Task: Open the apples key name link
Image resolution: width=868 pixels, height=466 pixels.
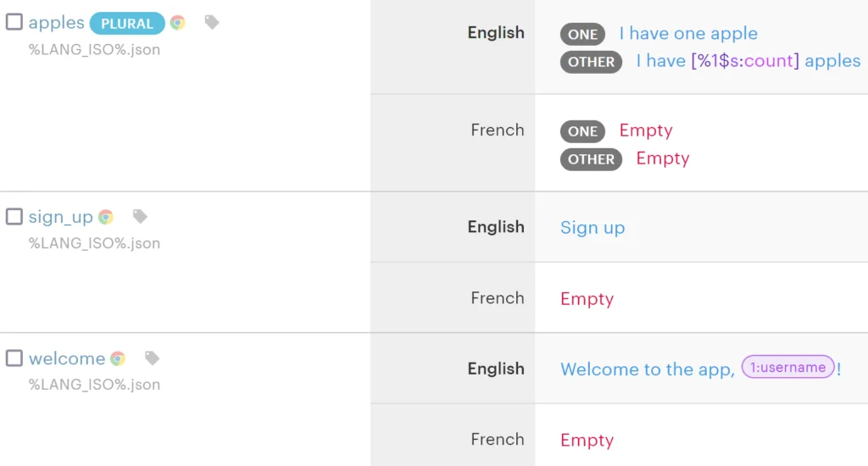Action: (x=56, y=23)
